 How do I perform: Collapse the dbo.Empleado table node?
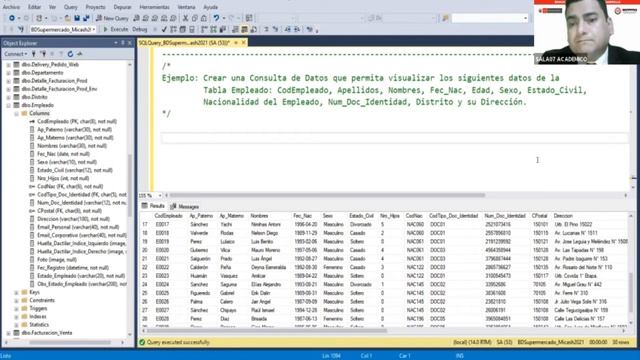8,105
